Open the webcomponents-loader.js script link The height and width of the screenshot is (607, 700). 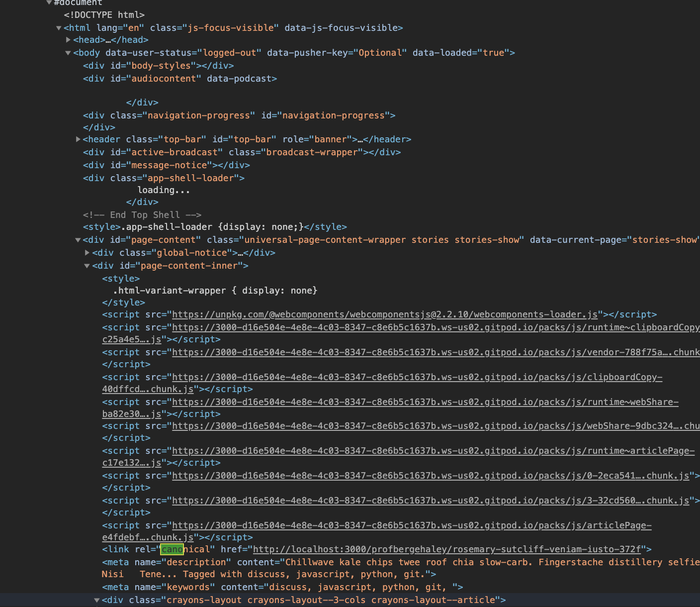pos(385,314)
